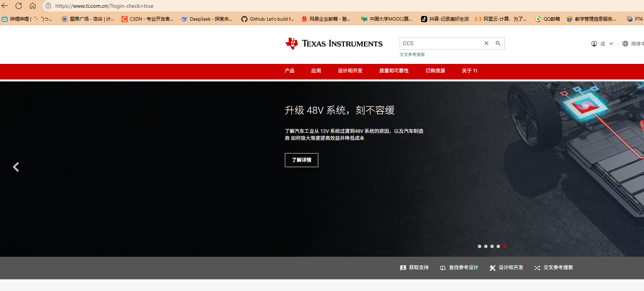Open the language selector globe
Screen dimensions: 644x291
click(x=625, y=44)
